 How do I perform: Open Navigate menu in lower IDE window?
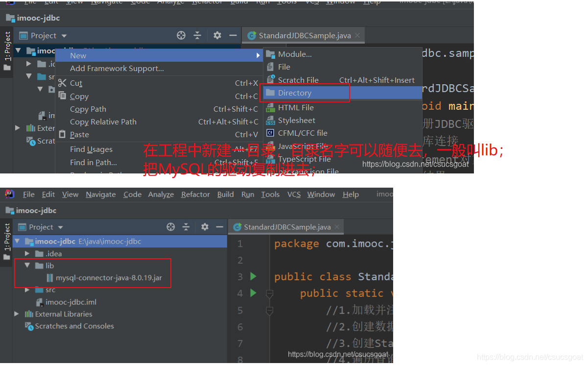pyautogui.click(x=101, y=194)
